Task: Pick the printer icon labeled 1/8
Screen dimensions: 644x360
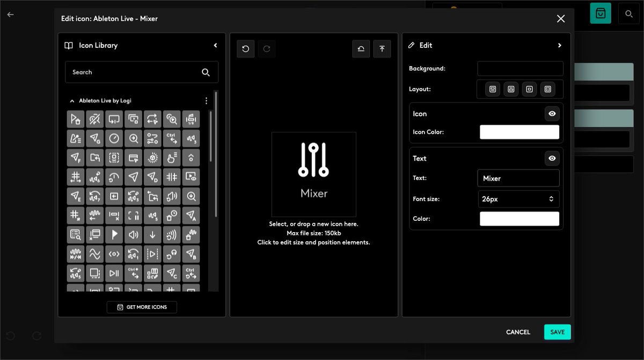Action: 191,119
